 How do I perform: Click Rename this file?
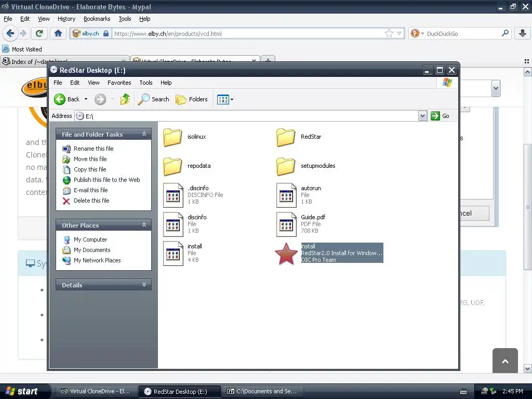click(94, 148)
